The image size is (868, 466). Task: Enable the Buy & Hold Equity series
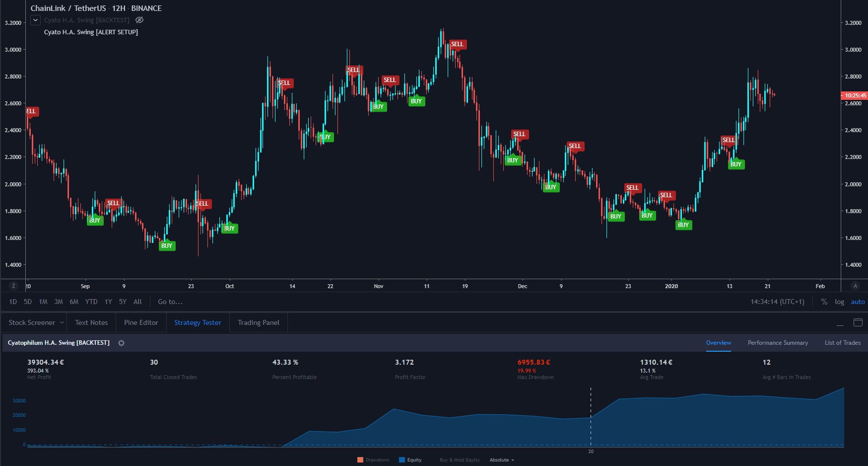460,460
